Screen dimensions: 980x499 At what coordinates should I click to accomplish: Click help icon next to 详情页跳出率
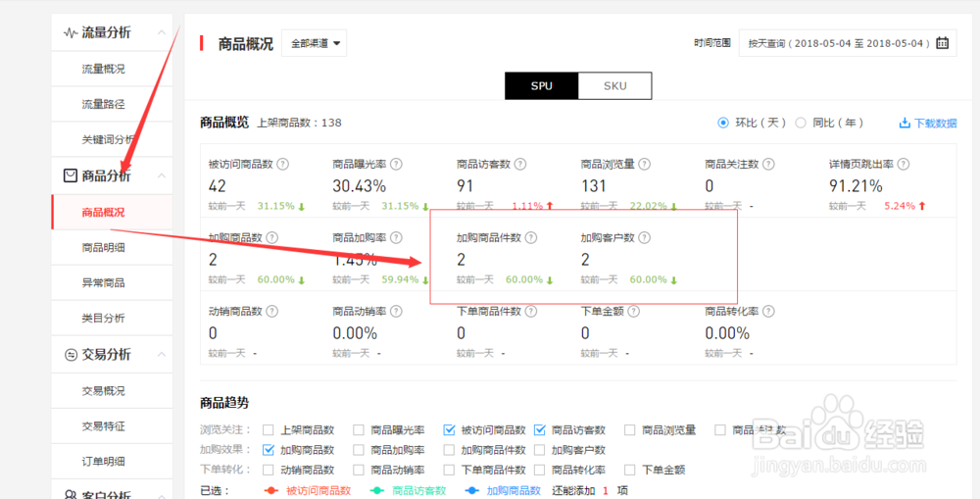pyautogui.click(x=904, y=165)
